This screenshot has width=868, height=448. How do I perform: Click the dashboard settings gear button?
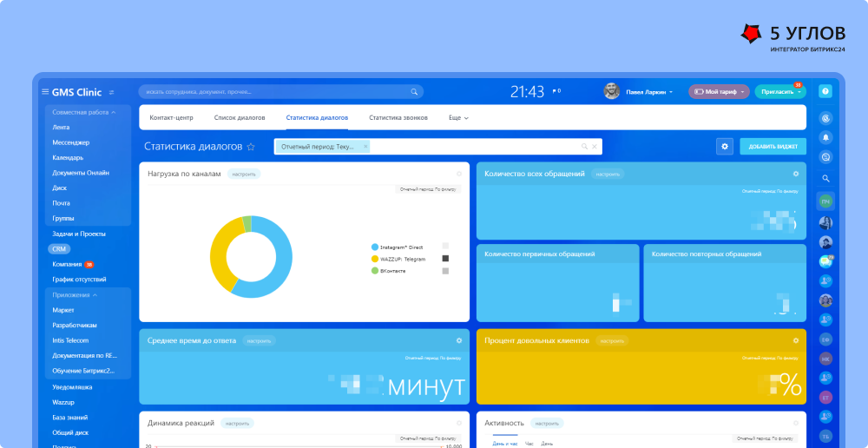pyautogui.click(x=725, y=147)
